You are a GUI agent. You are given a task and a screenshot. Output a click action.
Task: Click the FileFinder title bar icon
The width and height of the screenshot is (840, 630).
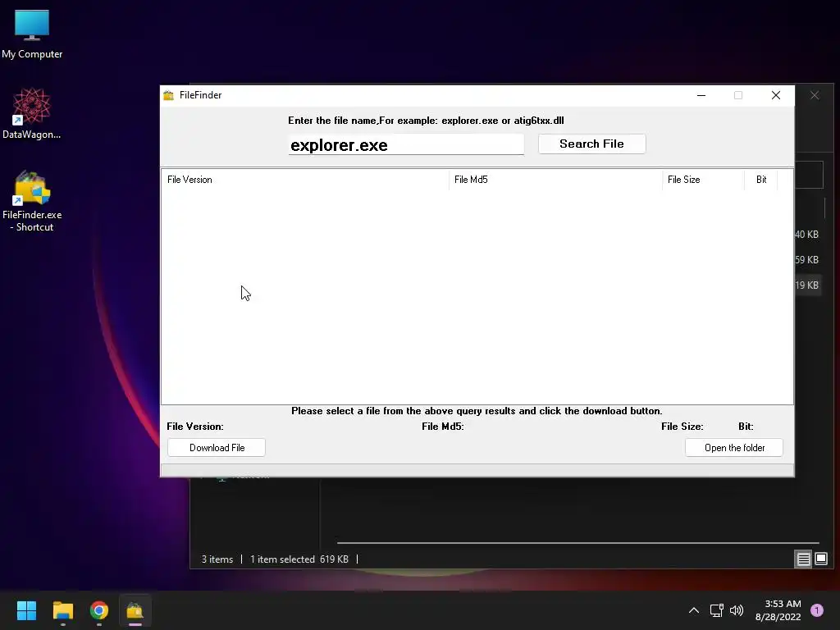(x=169, y=95)
